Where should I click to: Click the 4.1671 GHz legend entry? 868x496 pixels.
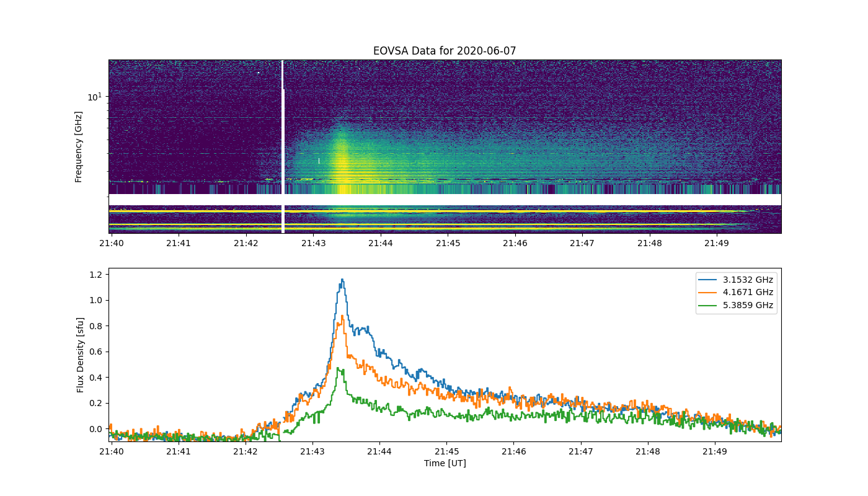pos(736,293)
